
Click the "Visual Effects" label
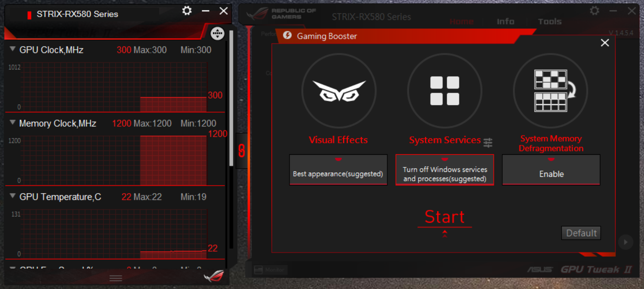pyautogui.click(x=338, y=140)
